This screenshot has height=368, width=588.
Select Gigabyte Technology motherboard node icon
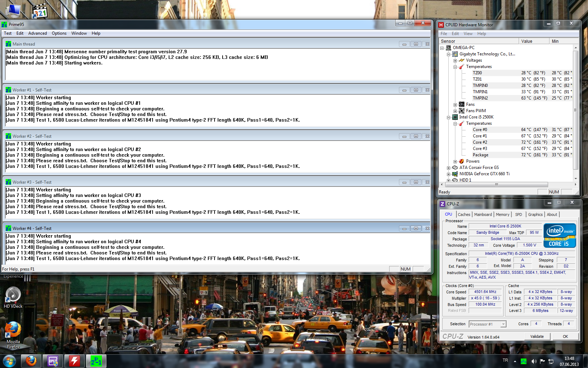[x=455, y=54]
